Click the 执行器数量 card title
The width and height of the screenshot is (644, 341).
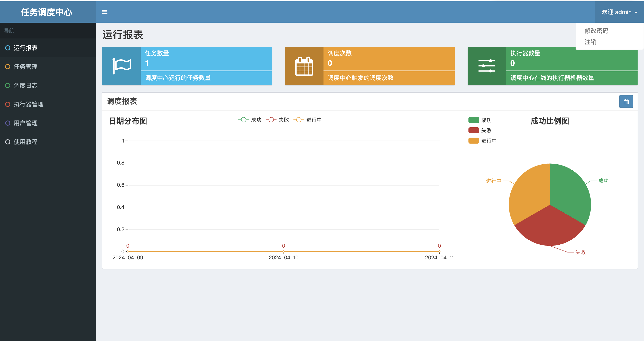pos(525,53)
